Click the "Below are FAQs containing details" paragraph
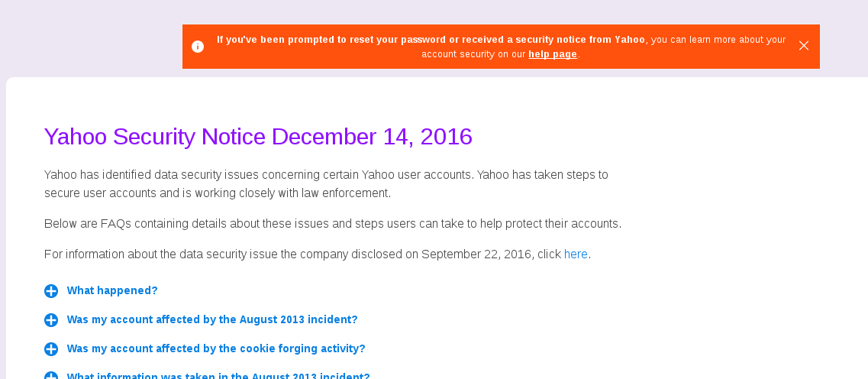The height and width of the screenshot is (379, 868). (333, 224)
